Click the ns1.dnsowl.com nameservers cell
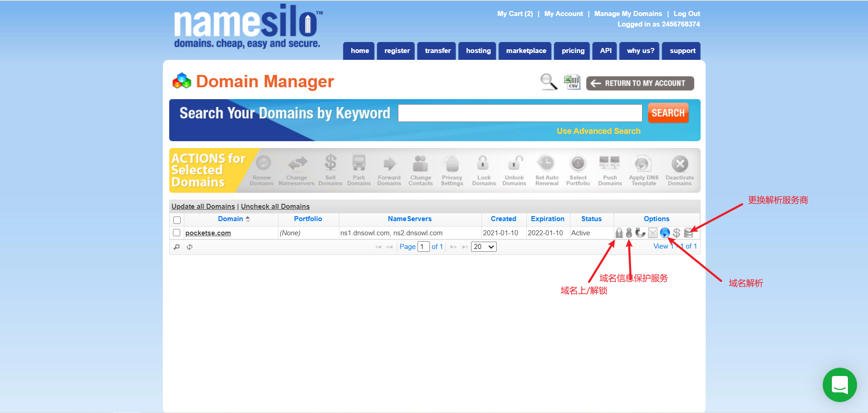 coord(410,233)
